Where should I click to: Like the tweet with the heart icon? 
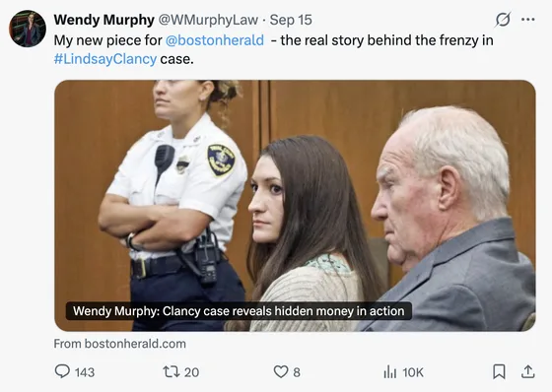pos(281,371)
